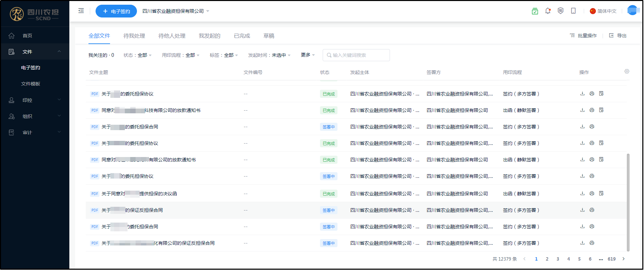Image resolution: width=644 pixels, height=270 pixels.
Task: Open 关于同意对…提供担保的决议函 file
Action: 139,194
